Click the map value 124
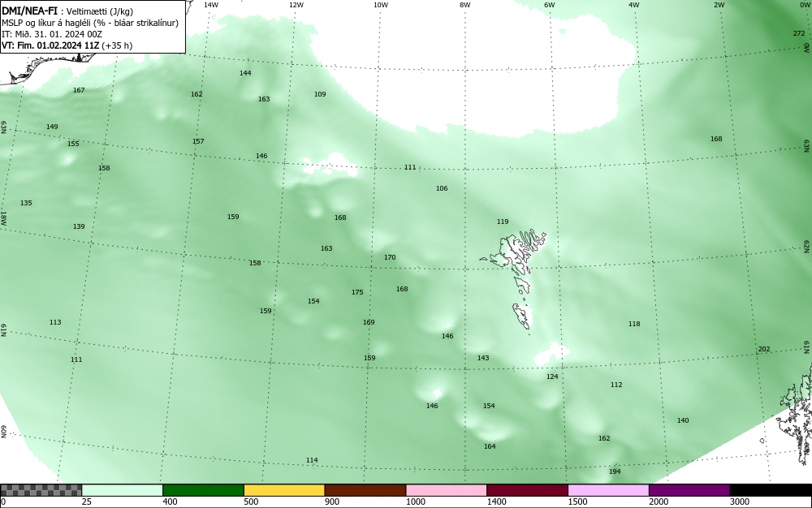This screenshot has width=812, height=508. (552, 377)
